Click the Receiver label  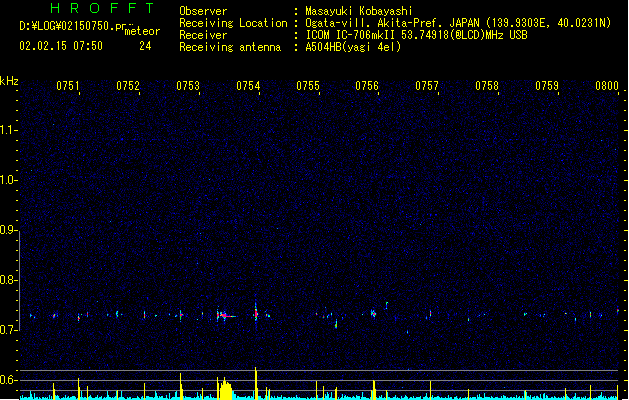[203, 35]
